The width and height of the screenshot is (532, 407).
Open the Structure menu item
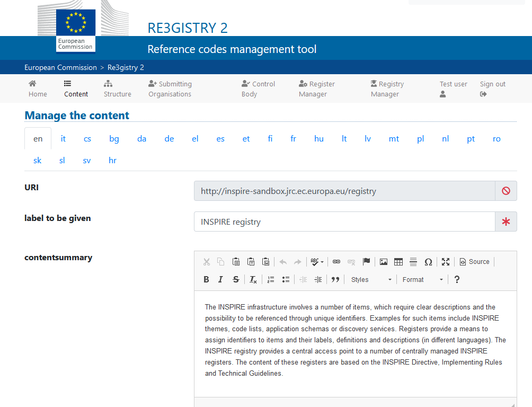[x=118, y=89]
